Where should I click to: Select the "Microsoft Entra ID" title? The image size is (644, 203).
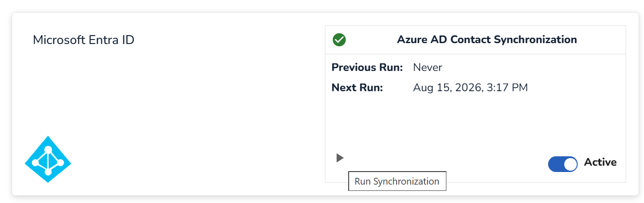coord(84,40)
